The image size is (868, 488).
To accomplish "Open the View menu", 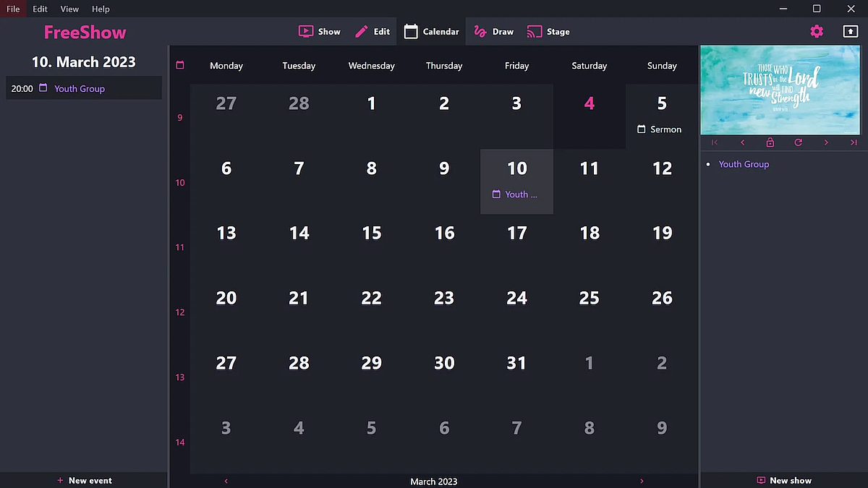I will [69, 9].
